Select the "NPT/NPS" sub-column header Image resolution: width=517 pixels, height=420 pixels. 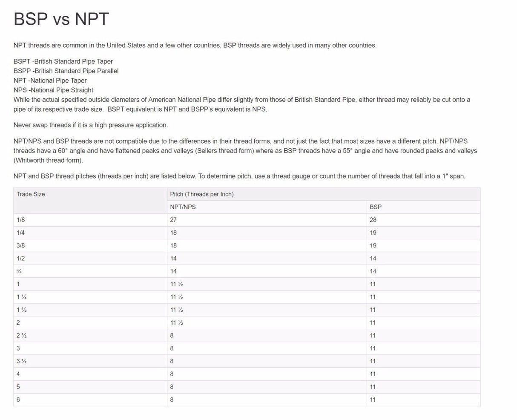tap(183, 207)
